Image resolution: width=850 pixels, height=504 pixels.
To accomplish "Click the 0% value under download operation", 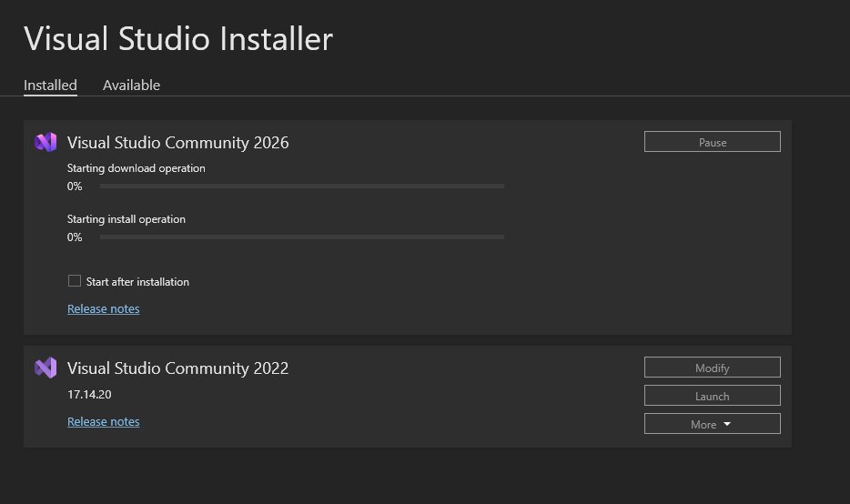I will (75, 186).
